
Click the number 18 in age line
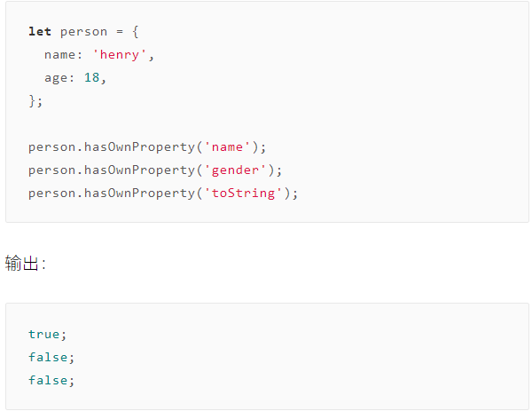pos(91,77)
